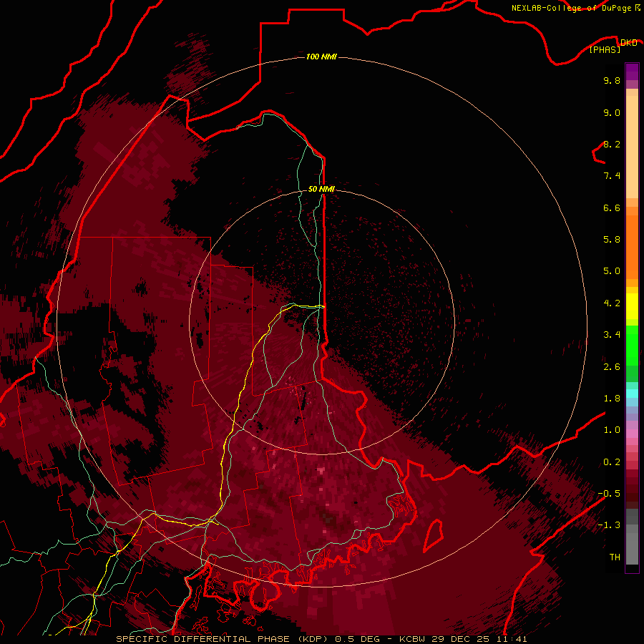Select the 3.4 value on the legend
This screenshot has width=644, height=644.
612,335
